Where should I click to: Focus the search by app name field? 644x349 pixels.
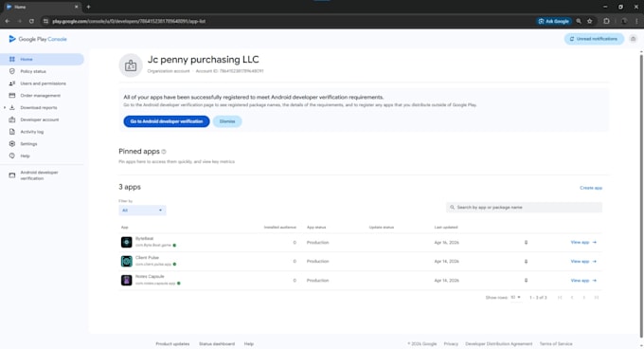click(524, 207)
